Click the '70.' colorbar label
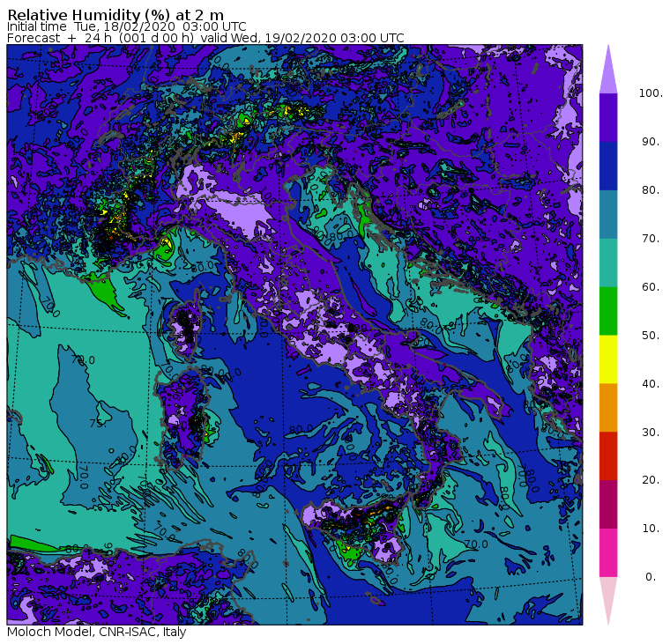The image size is (670, 644). (x=651, y=238)
